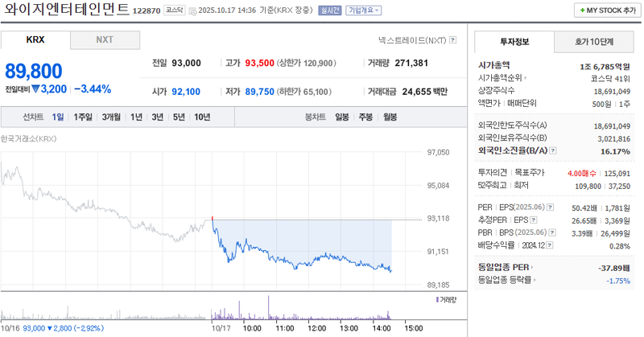644x337 pixels.
Task: Click the red opening price marker on chart
Action: (x=212, y=218)
